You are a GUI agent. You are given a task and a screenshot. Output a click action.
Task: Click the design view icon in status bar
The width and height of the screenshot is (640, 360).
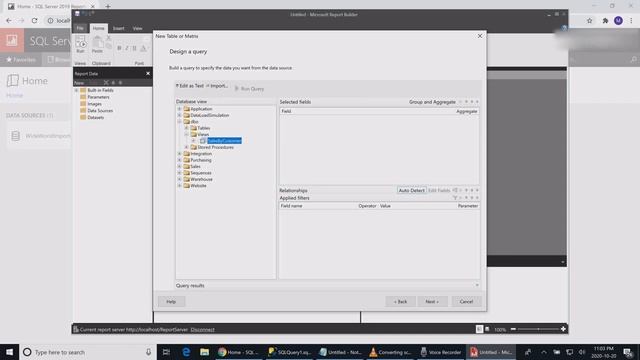pyautogui.click(x=479, y=329)
